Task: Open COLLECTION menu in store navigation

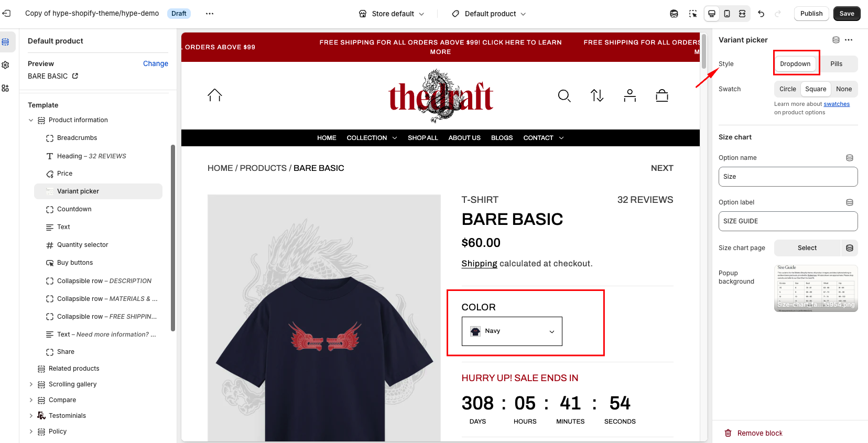Action: (372, 138)
